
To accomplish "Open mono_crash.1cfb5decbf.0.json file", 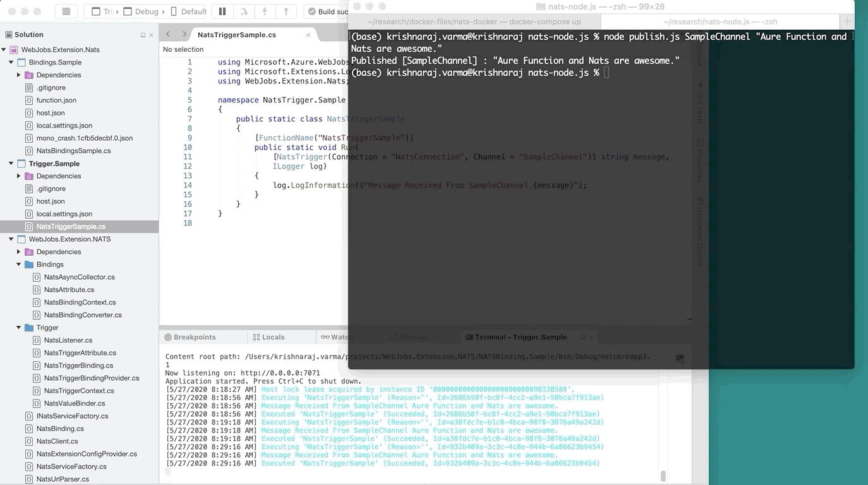I will coord(85,138).
